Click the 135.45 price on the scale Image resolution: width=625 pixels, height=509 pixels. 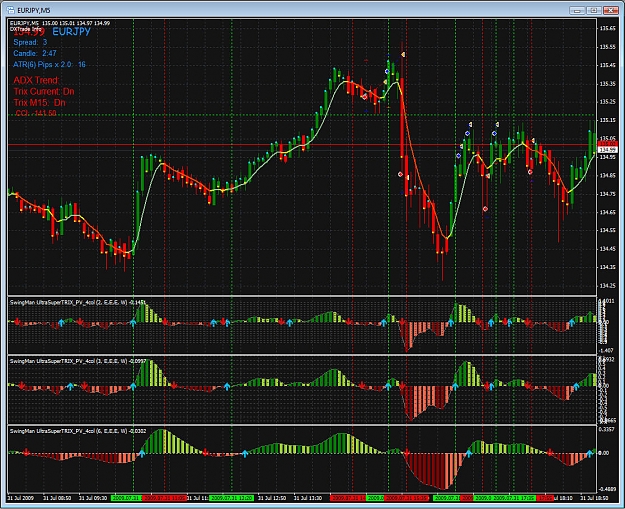point(607,65)
